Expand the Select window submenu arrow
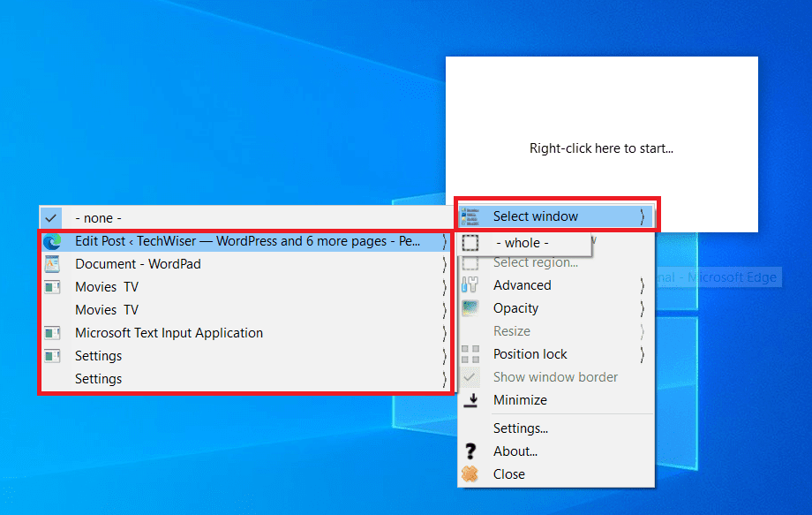The image size is (812, 515). 642,216
